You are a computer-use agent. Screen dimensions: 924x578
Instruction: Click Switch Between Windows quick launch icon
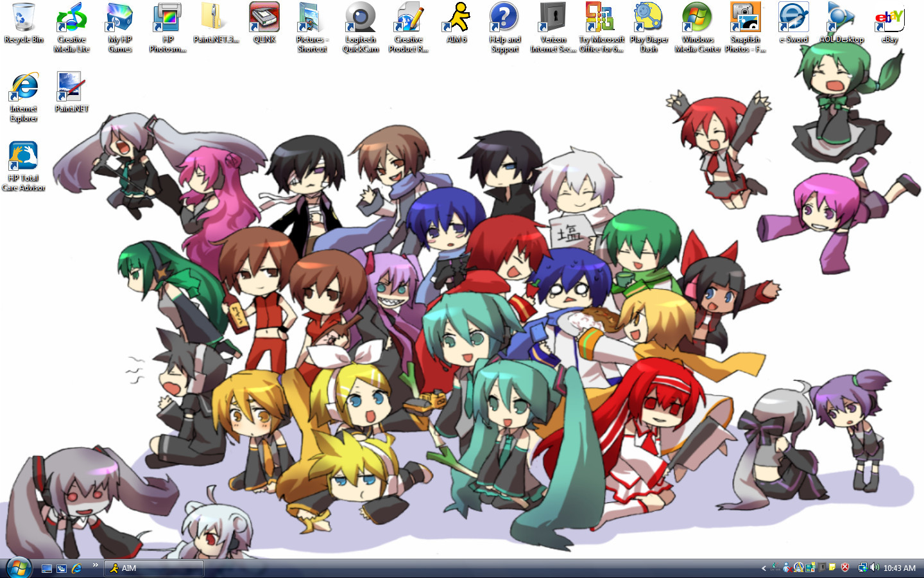click(x=62, y=568)
